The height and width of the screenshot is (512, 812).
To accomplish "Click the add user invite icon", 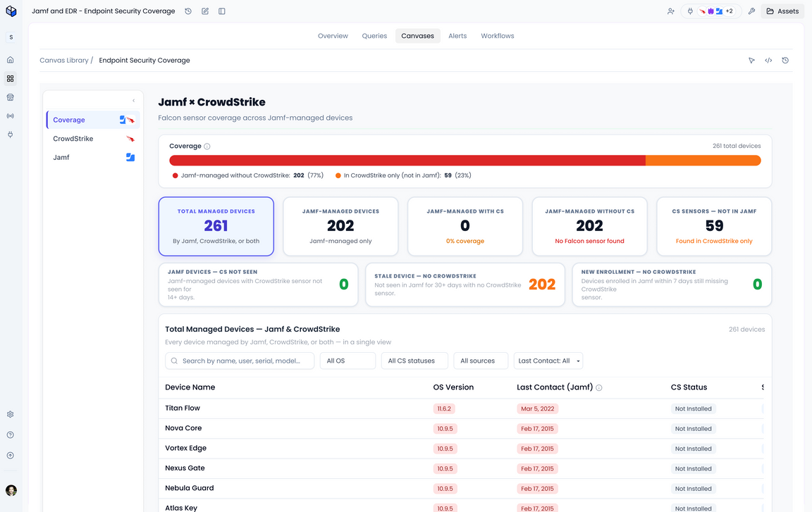I will (670, 11).
